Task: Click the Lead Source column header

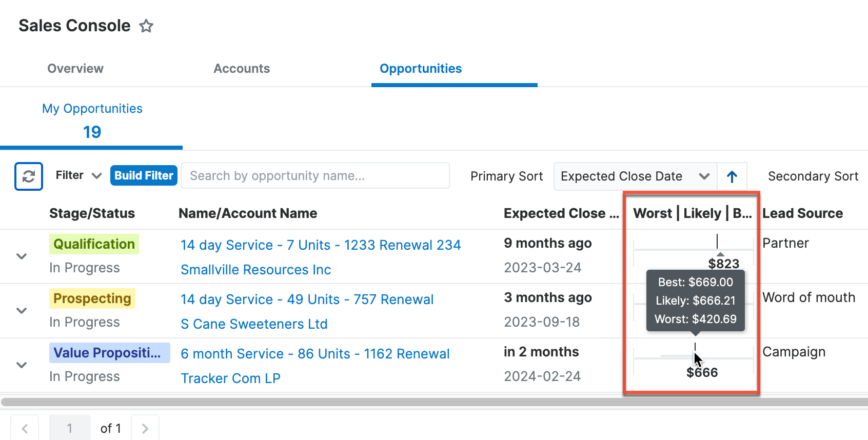Action: 802,213
